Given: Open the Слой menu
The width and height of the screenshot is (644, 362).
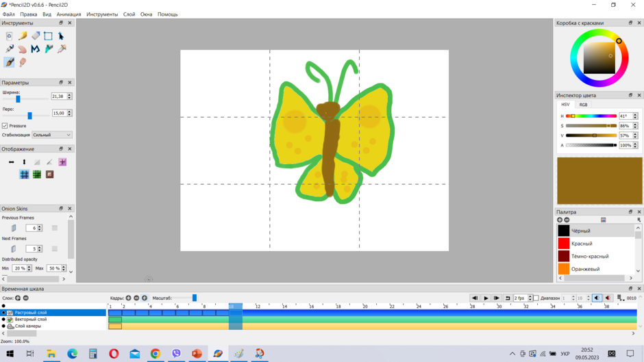Looking at the screenshot, I should [129, 14].
